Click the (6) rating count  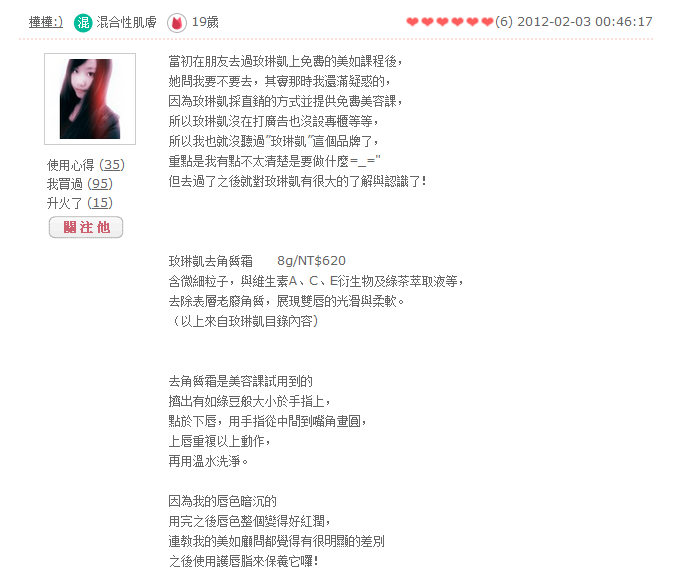(504, 22)
